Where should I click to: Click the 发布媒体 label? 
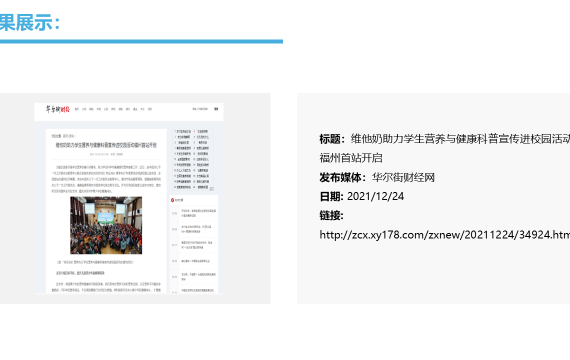pyautogui.click(x=342, y=177)
